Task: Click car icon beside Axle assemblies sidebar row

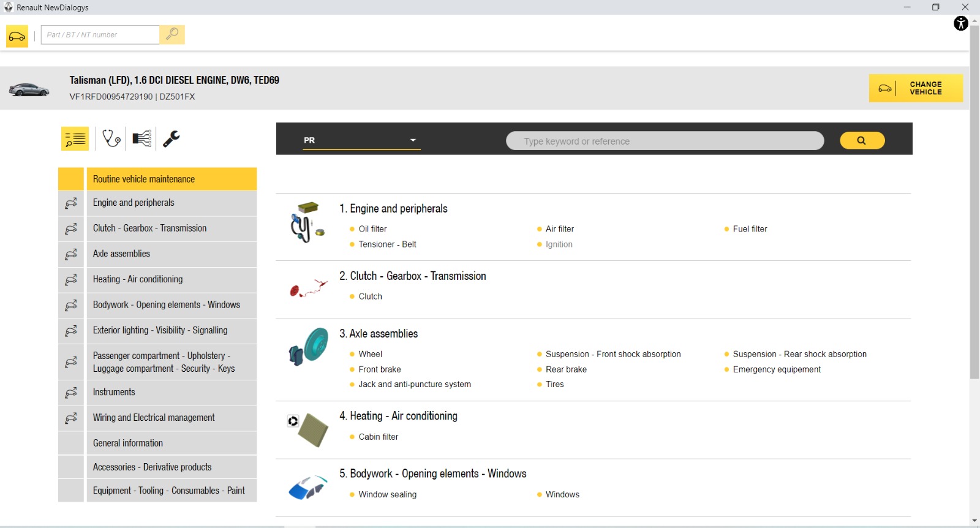Action: [71, 254]
